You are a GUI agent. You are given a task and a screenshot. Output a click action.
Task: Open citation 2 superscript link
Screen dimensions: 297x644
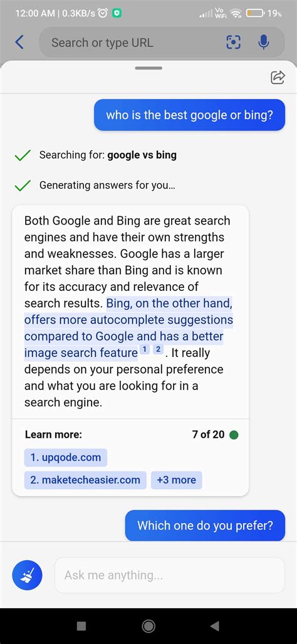point(158,349)
